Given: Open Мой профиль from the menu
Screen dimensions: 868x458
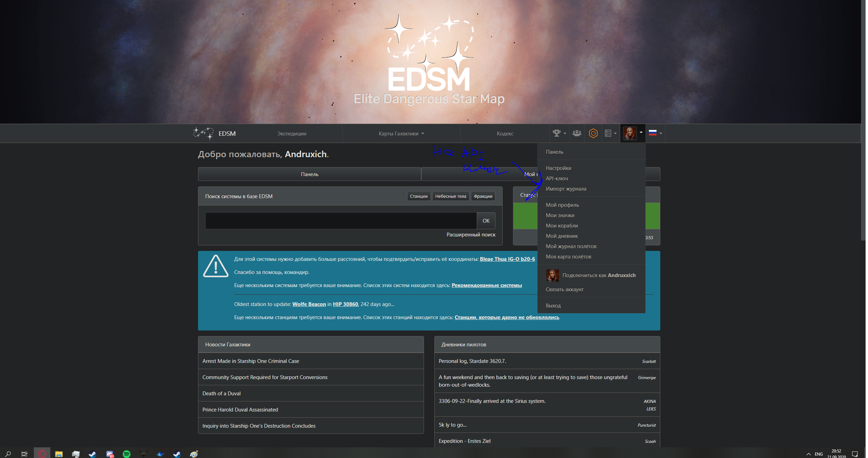Looking at the screenshot, I should [x=591, y=205].
